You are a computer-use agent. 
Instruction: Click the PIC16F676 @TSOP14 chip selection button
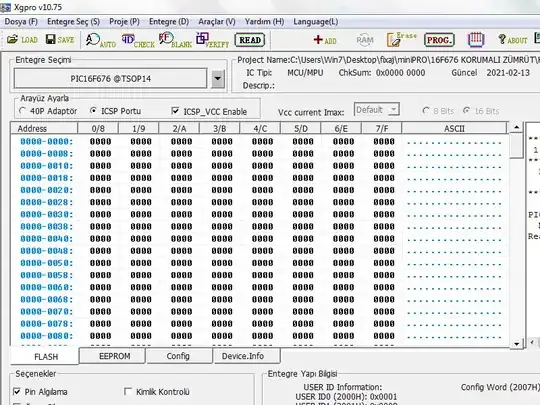click(110, 79)
